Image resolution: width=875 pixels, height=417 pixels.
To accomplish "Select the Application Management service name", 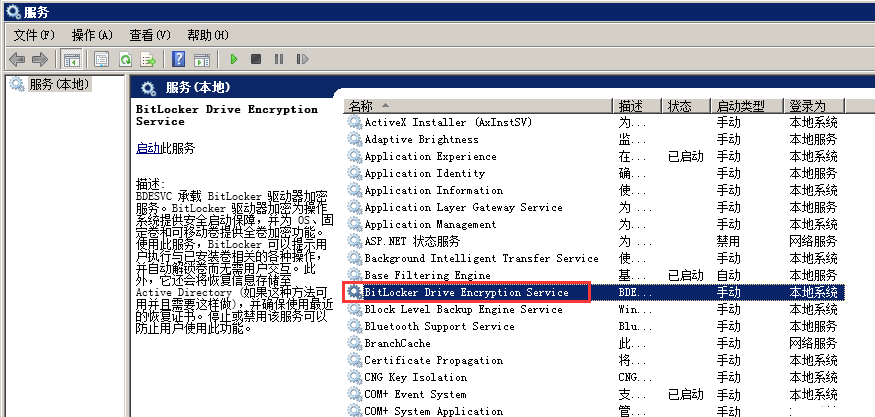I will (430, 224).
